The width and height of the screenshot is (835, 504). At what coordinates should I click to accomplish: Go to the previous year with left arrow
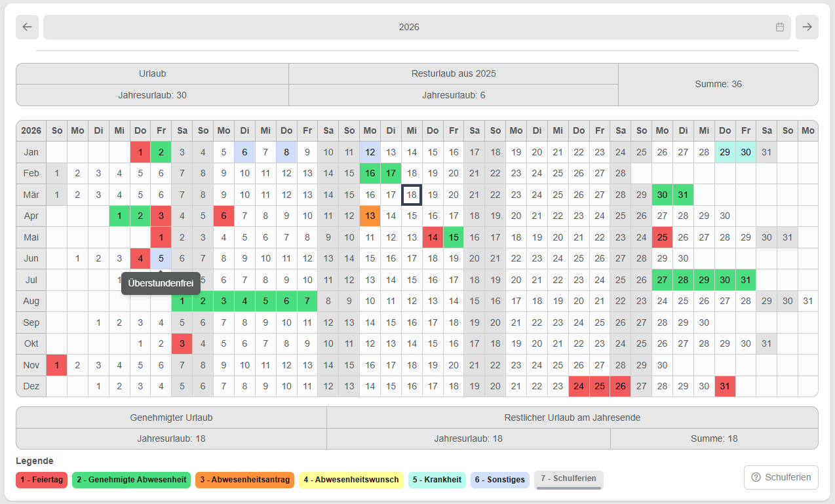pos(27,27)
